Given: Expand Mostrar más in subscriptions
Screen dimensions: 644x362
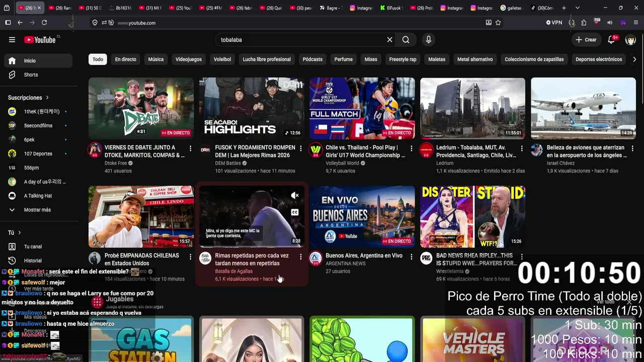Looking at the screenshot, I should click(x=38, y=210).
